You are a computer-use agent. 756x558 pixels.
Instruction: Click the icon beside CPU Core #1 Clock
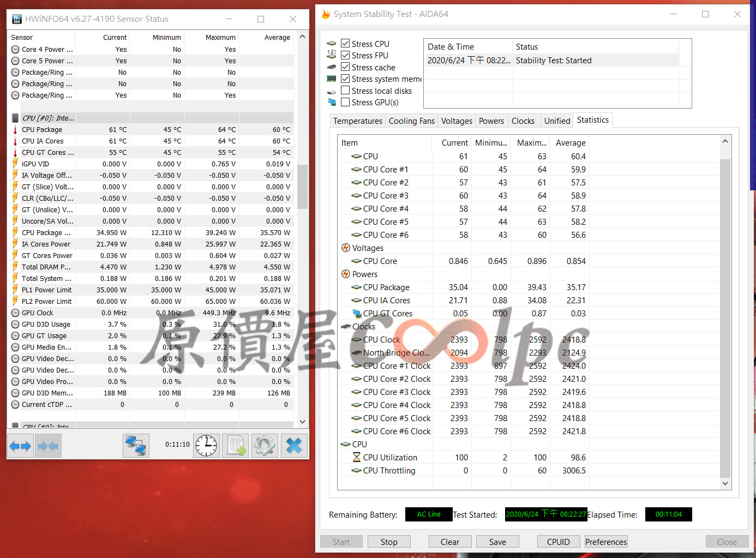[357, 366]
